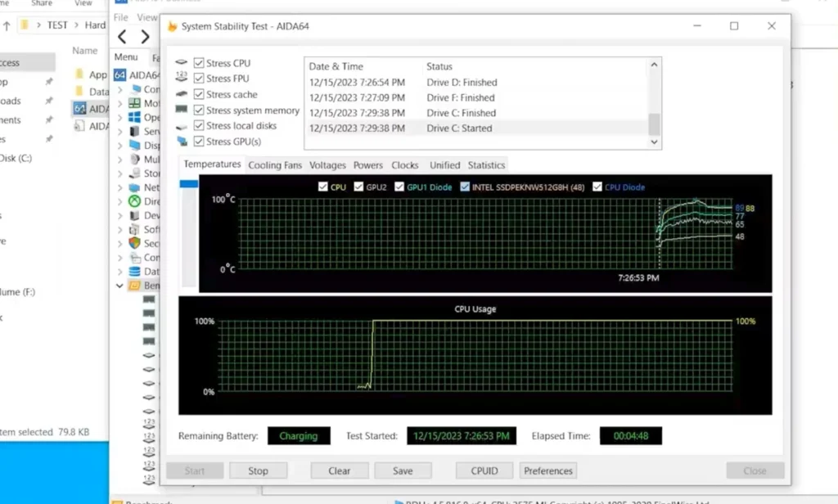Open the Security category in AIDA64
838x504 pixels.
click(143, 243)
